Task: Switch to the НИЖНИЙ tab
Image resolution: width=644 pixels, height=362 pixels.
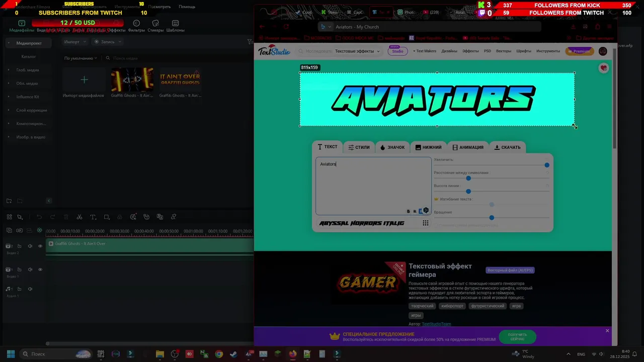Action: click(428, 147)
